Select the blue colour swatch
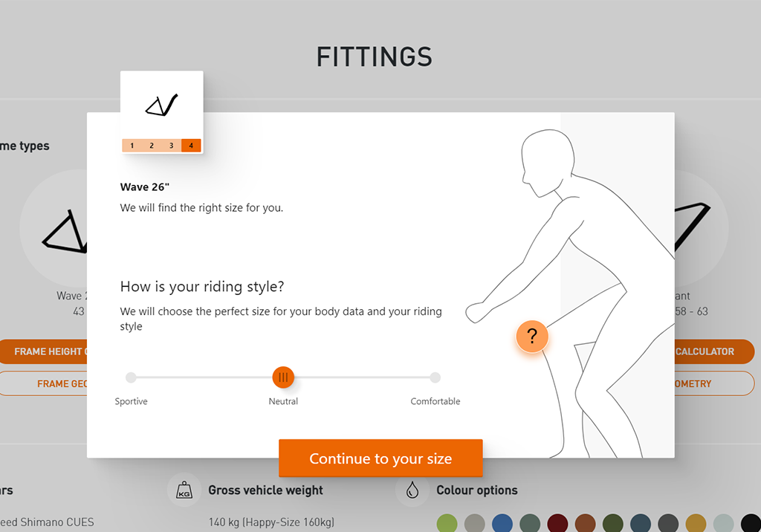Viewport: 761px width, 532px height. (502, 523)
